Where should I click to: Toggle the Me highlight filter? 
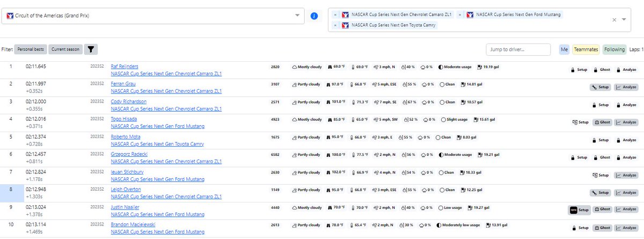564,49
